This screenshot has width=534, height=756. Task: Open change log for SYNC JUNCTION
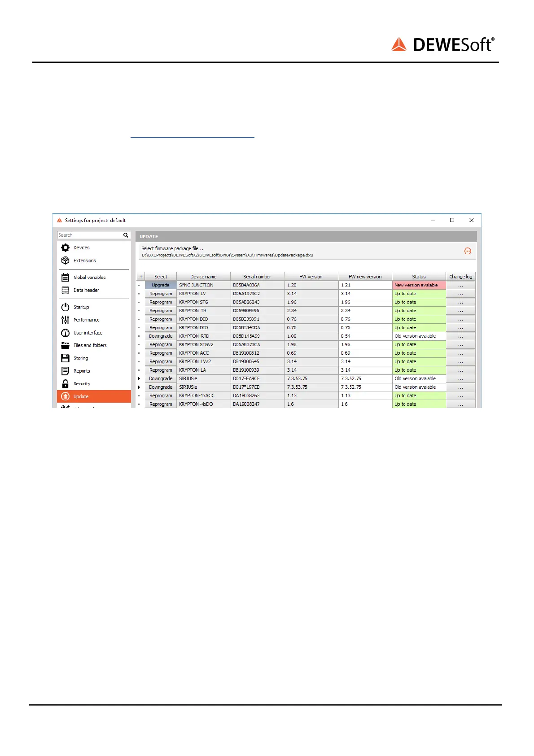tap(460, 285)
